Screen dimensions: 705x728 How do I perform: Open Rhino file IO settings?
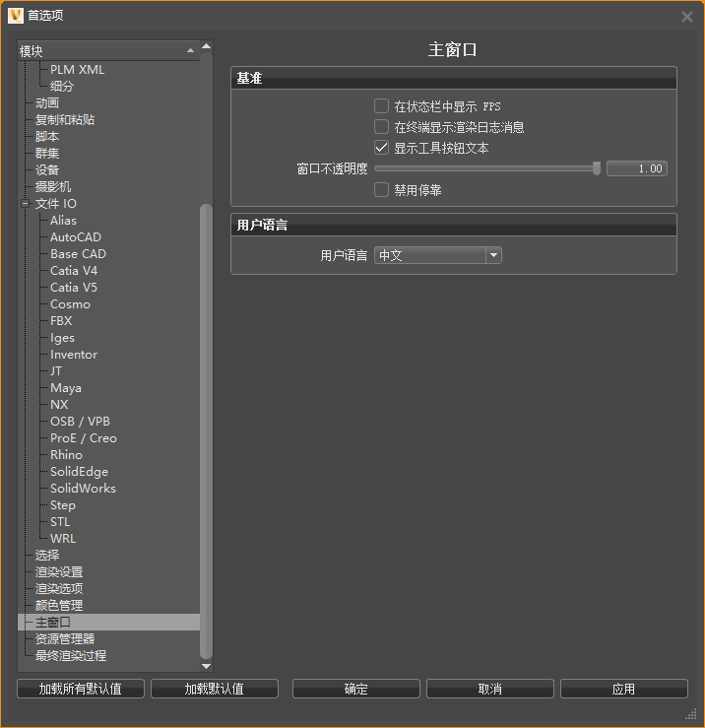pyautogui.click(x=66, y=454)
